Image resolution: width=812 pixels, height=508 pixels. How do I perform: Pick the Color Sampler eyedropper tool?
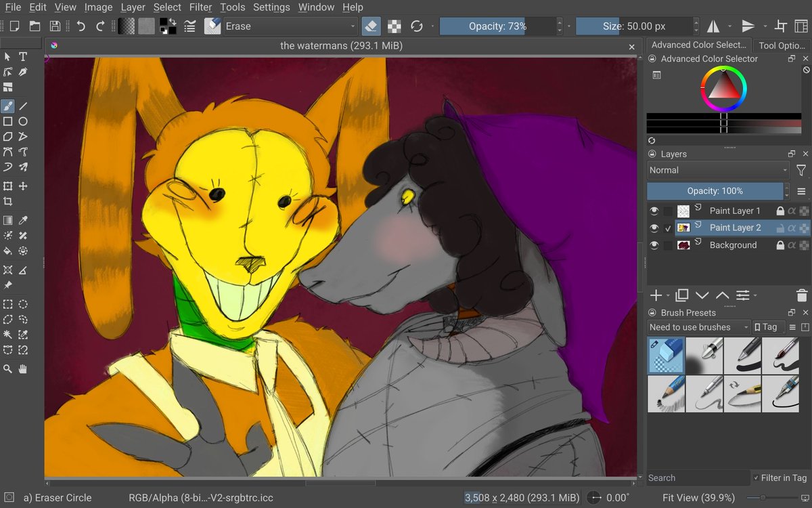click(x=23, y=220)
